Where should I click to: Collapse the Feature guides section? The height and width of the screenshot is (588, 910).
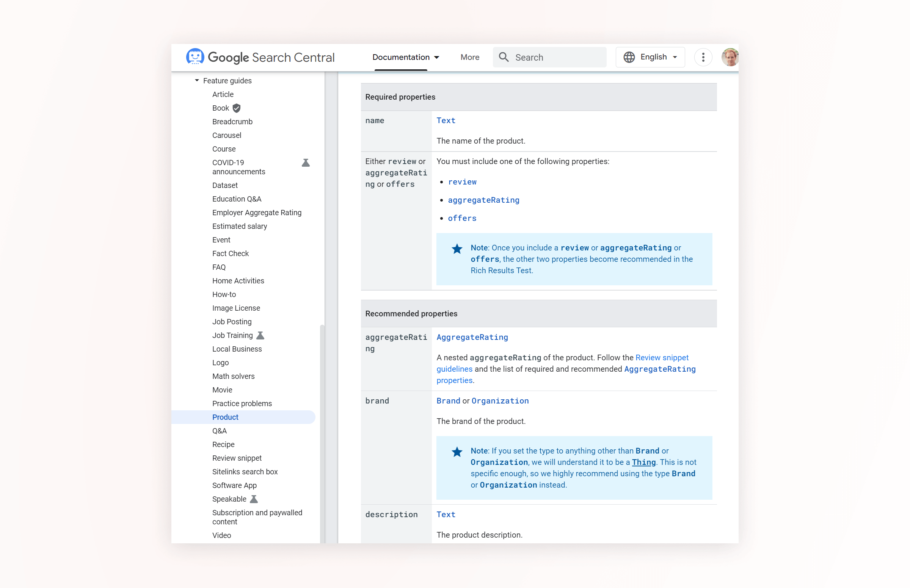coord(197,81)
